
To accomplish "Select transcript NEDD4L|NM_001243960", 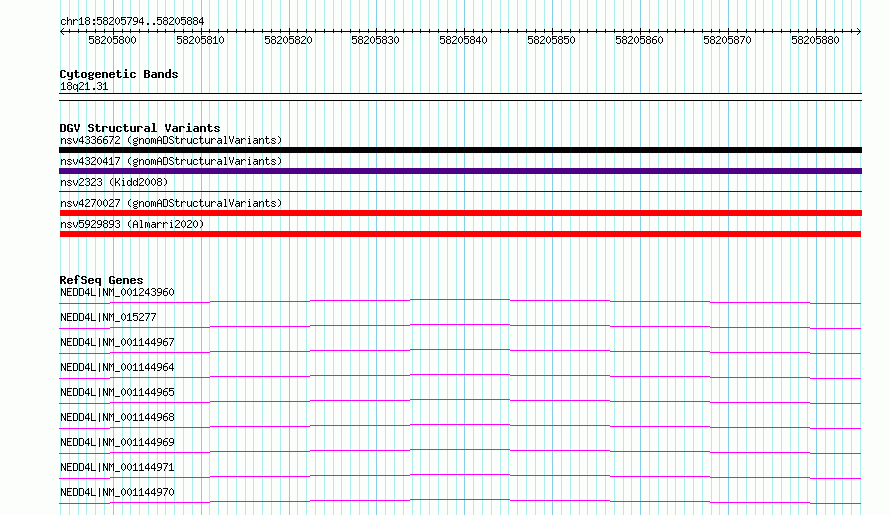I will click(117, 292).
